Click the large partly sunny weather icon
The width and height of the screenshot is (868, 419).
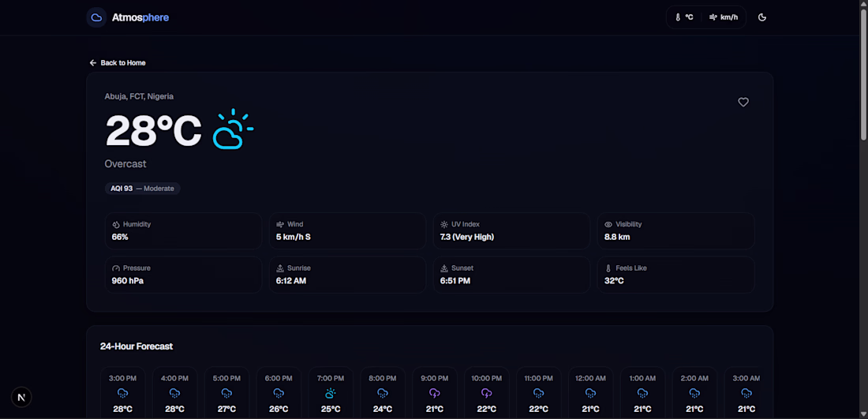click(233, 129)
